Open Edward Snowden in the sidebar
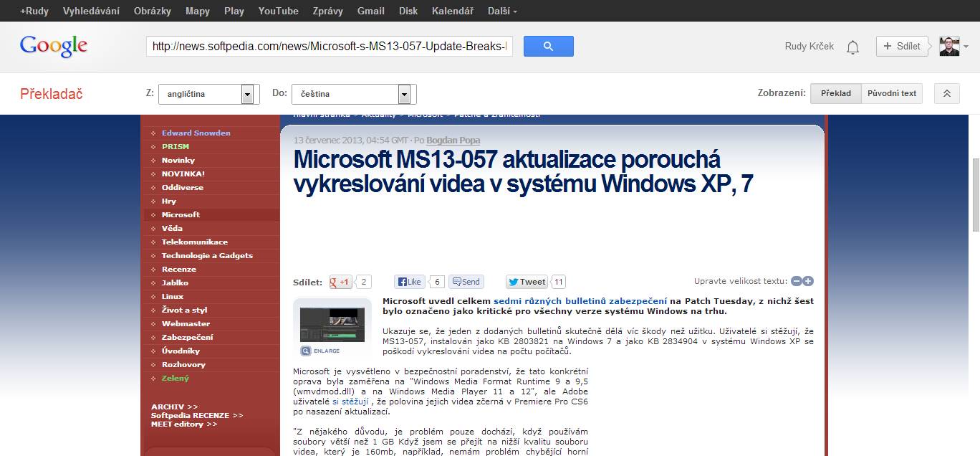This screenshot has height=456, width=980. tap(196, 133)
